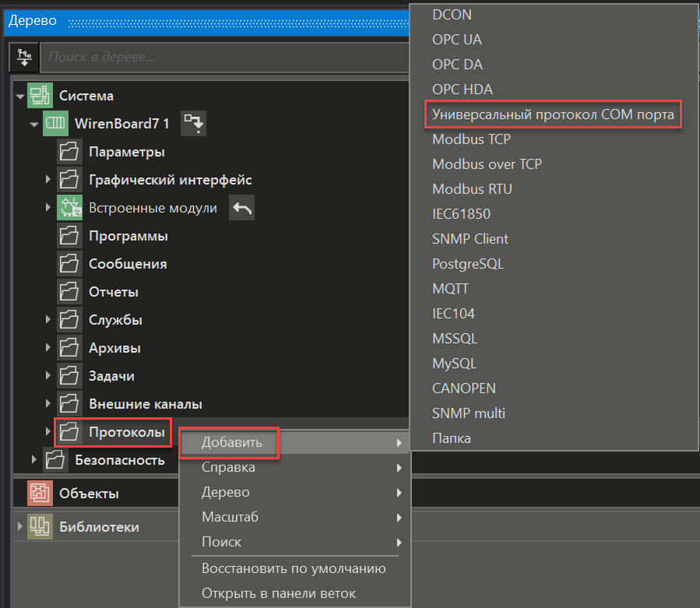This screenshot has width=700, height=608.
Task: Open the Поиск context submenu
Action: pyautogui.click(x=294, y=543)
